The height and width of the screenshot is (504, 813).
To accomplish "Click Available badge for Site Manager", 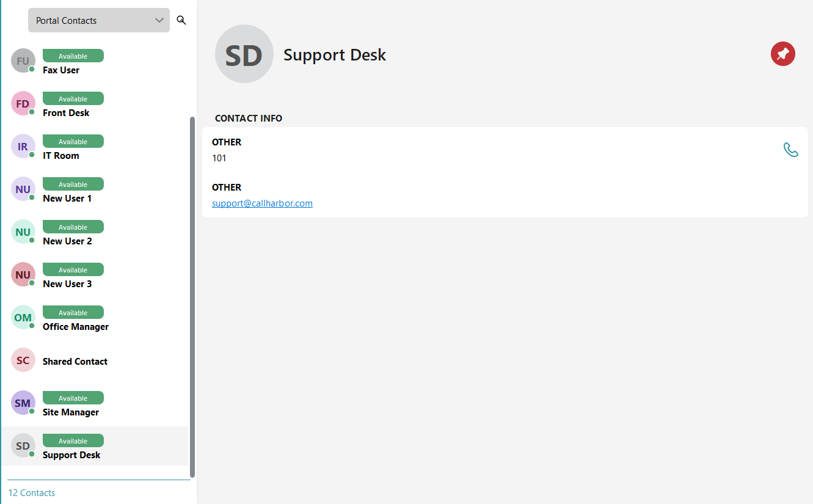I will (x=73, y=398).
